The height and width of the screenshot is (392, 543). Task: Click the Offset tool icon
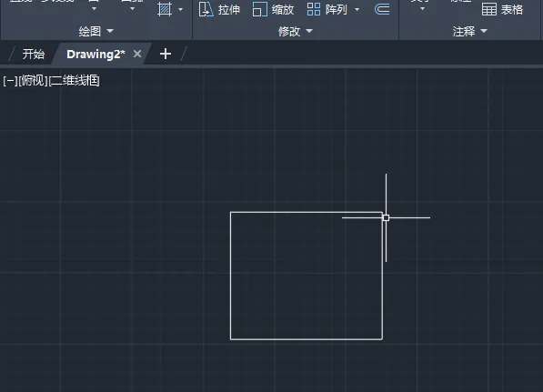[382, 9]
